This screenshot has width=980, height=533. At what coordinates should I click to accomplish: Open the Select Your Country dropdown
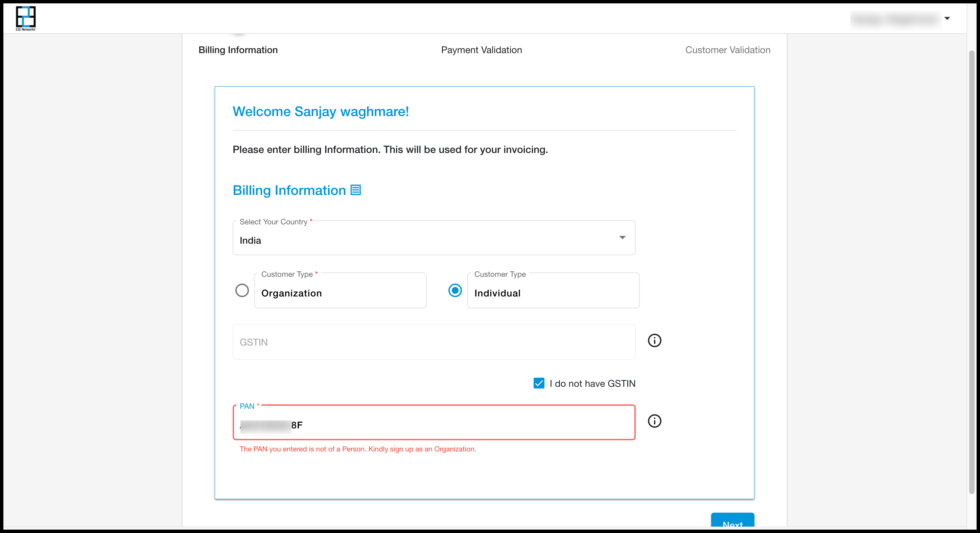point(434,238)
